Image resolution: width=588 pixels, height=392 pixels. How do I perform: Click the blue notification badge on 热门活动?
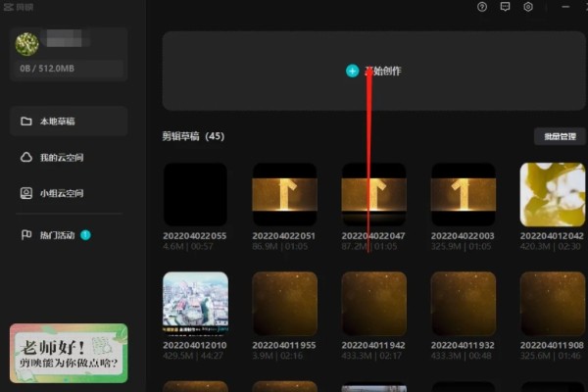point(85,235)
